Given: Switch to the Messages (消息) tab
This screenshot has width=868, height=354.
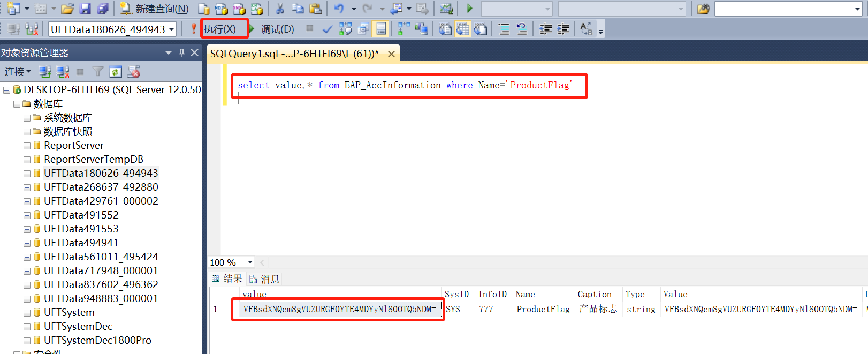Looking at the screenshot, I should point(265,279).
